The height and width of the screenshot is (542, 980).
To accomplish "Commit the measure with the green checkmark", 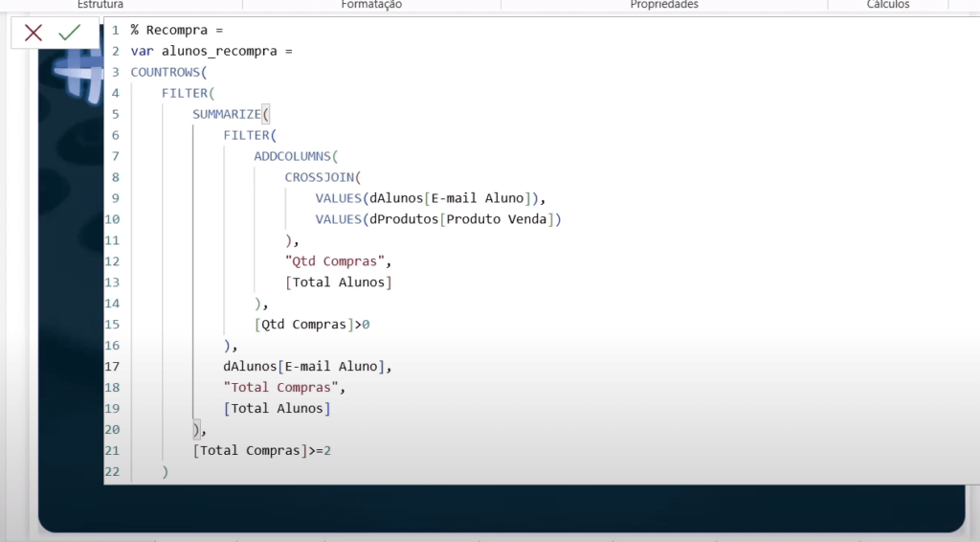I will tap(70, 34).
